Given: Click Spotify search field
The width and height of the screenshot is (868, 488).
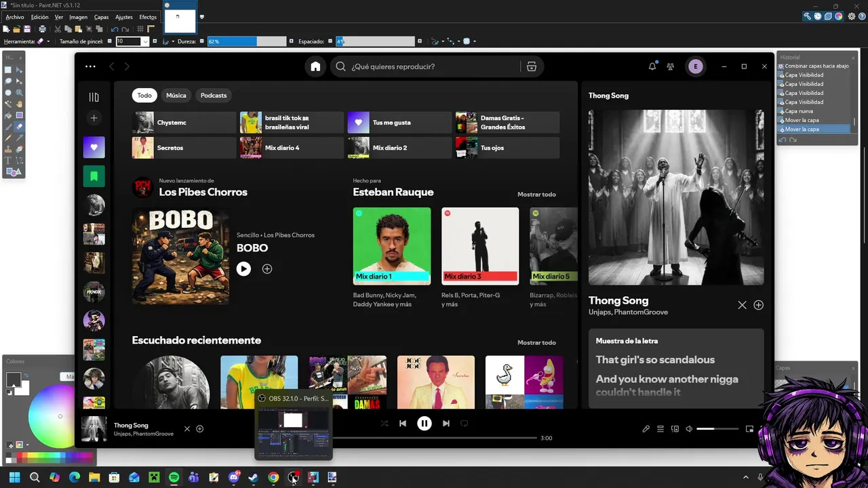Looking at the screenshot, I should 425,66.
